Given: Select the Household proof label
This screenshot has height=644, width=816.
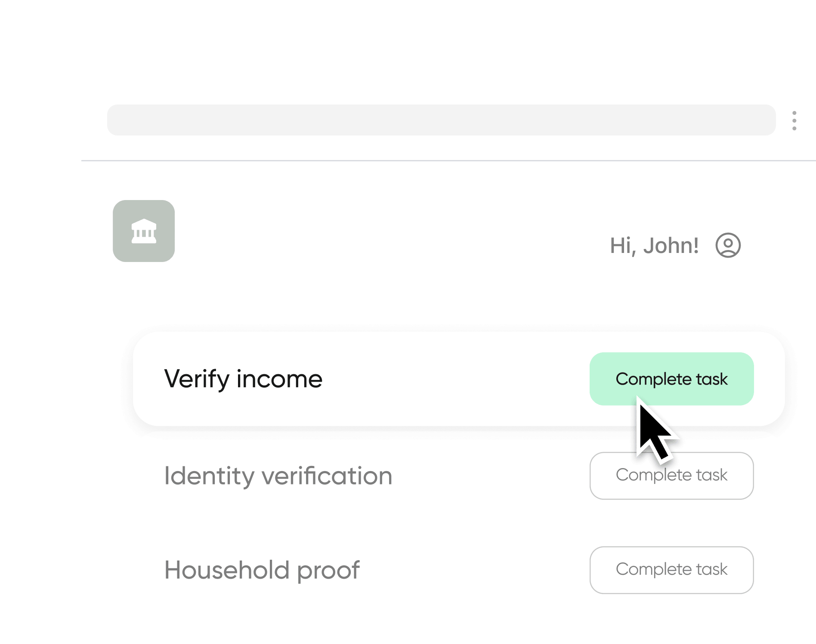Looking at the screenshot, I should click(262, 570).
